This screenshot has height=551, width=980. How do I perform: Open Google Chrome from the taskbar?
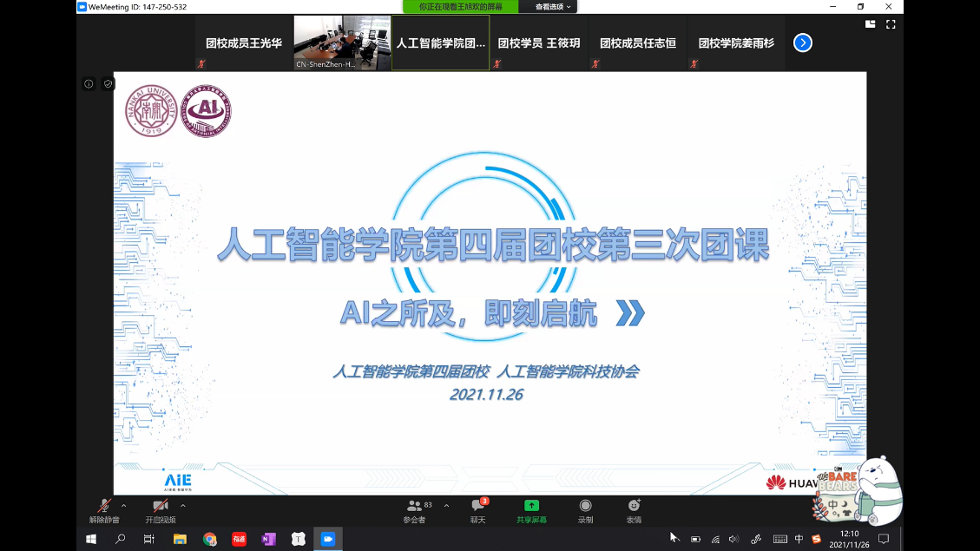pyautogui.click(x=209, y=539)
